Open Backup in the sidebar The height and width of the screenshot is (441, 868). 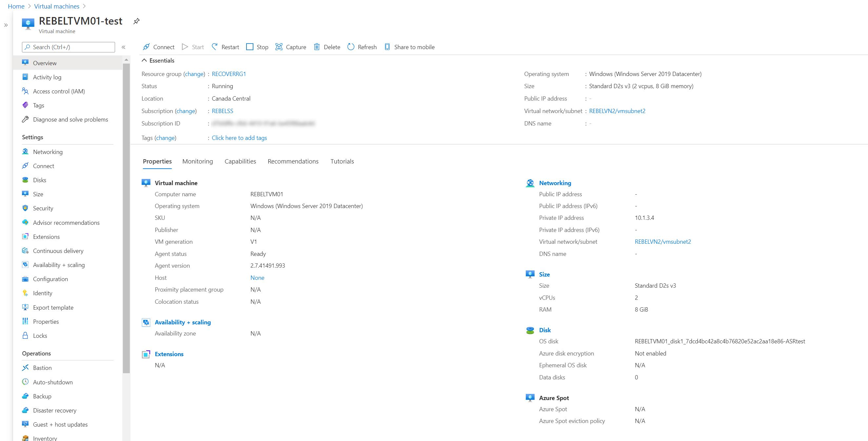(x=42, y=396)
